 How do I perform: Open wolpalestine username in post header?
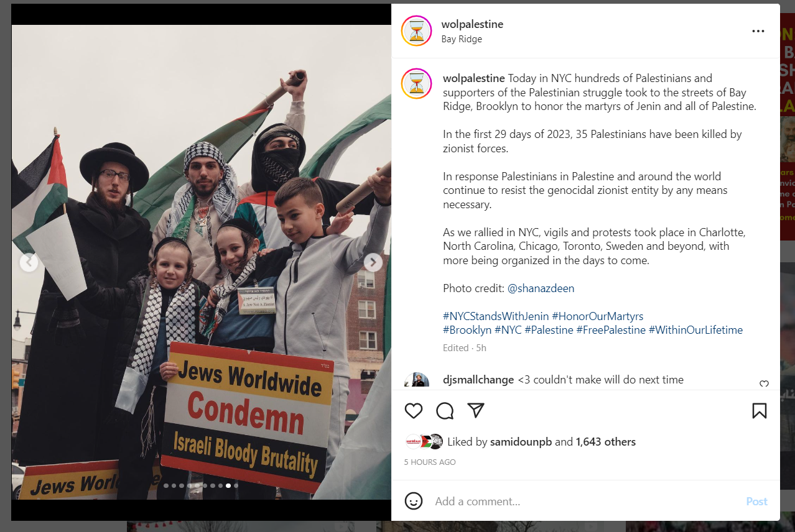(x=472, y=24)
